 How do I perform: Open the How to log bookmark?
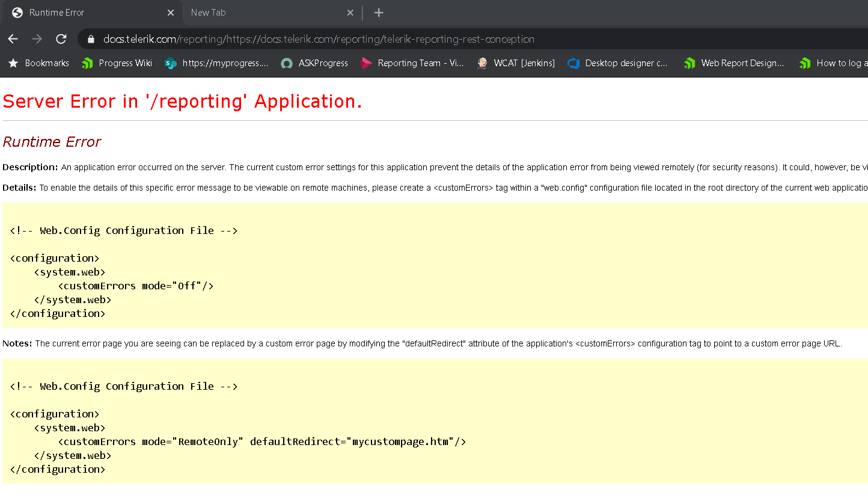click(833, 63)
